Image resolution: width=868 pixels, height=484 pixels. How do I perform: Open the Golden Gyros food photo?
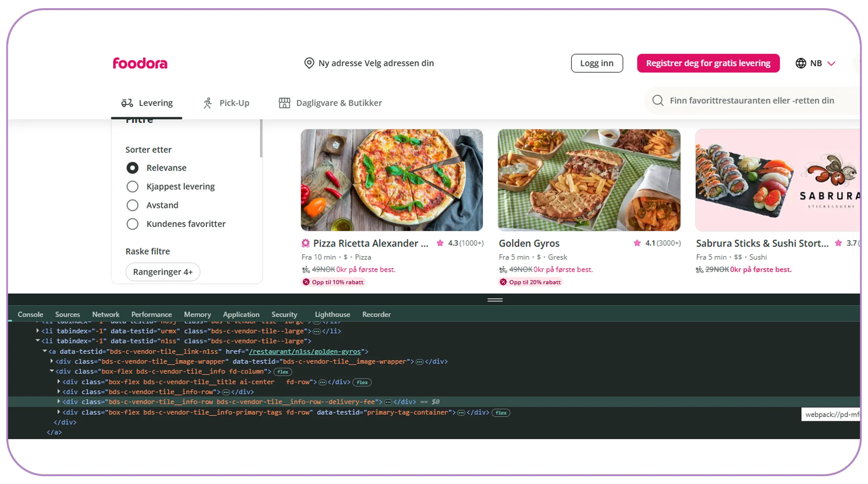click(589, 180)
